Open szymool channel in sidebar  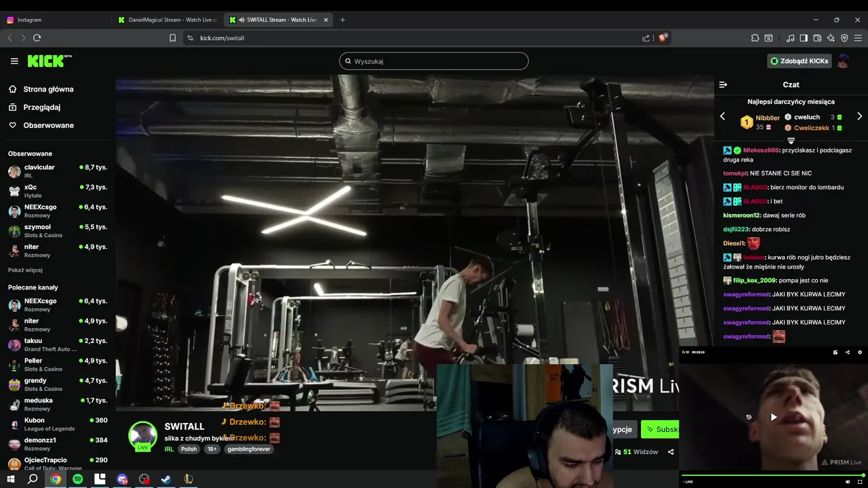coord(58,230)
